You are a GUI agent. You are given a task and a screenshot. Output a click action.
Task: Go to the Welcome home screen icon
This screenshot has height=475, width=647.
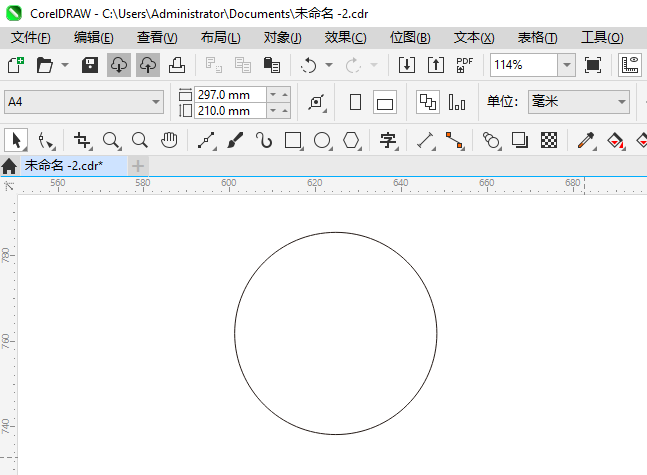[9, 166]
